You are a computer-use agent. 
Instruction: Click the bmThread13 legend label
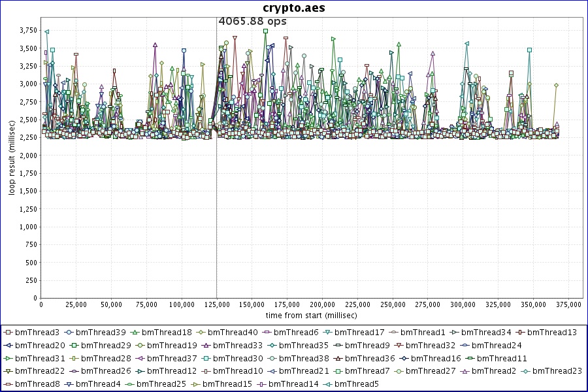coord(552,333)
